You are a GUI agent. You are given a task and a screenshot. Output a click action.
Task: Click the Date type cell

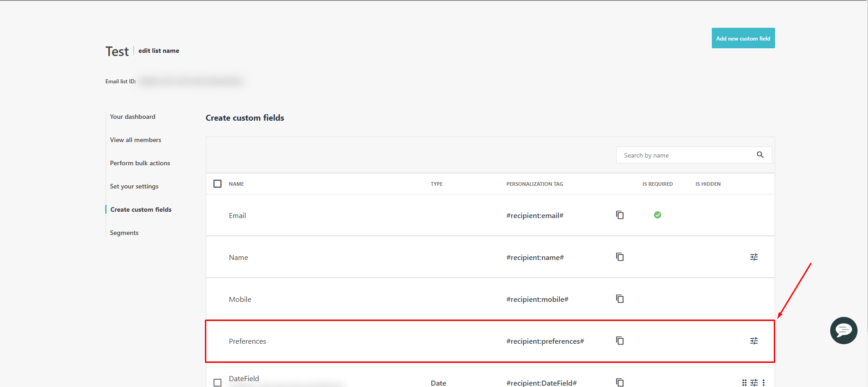(x=439, y=383)
